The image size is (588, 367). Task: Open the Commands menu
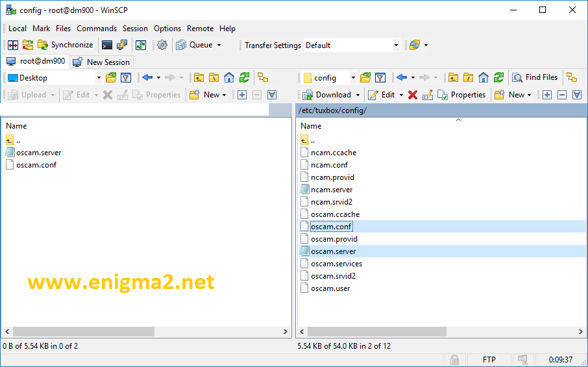click(97, 29)
